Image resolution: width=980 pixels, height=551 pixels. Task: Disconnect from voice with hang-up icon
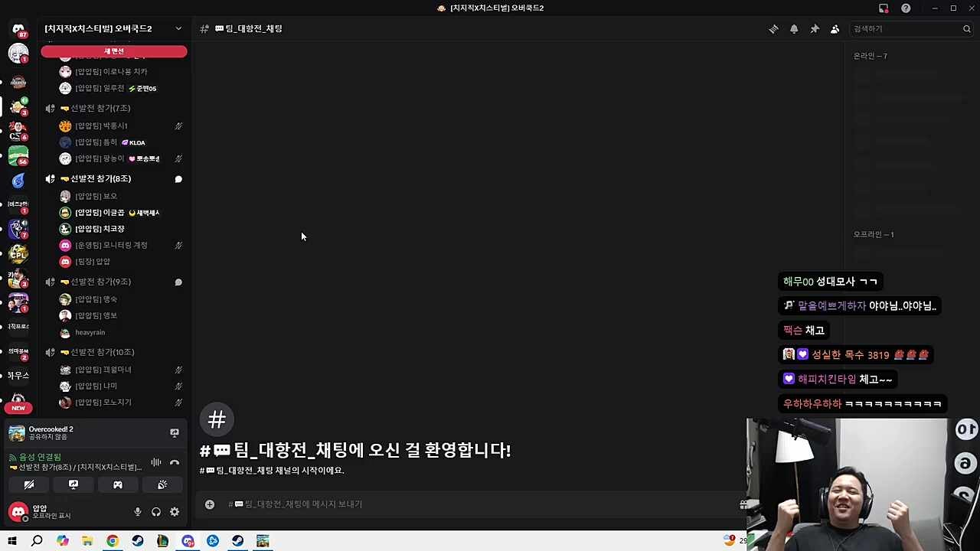pos(175,462)
